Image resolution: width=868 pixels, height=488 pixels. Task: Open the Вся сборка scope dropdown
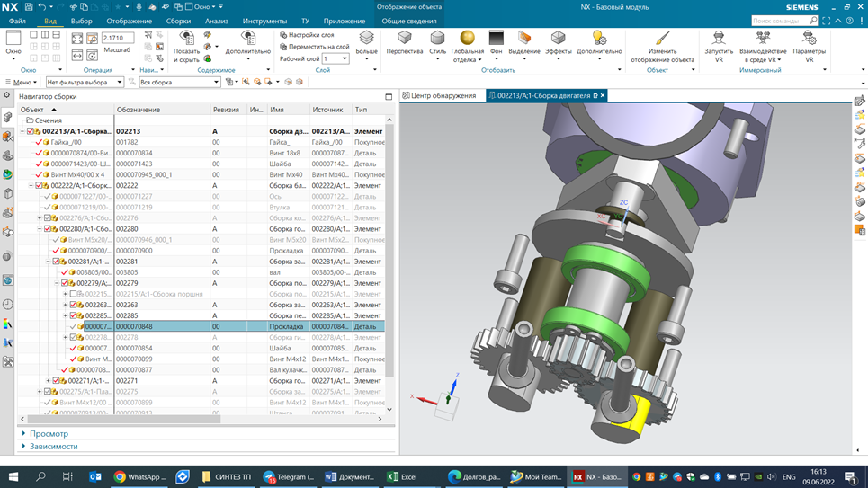point(179,82)
